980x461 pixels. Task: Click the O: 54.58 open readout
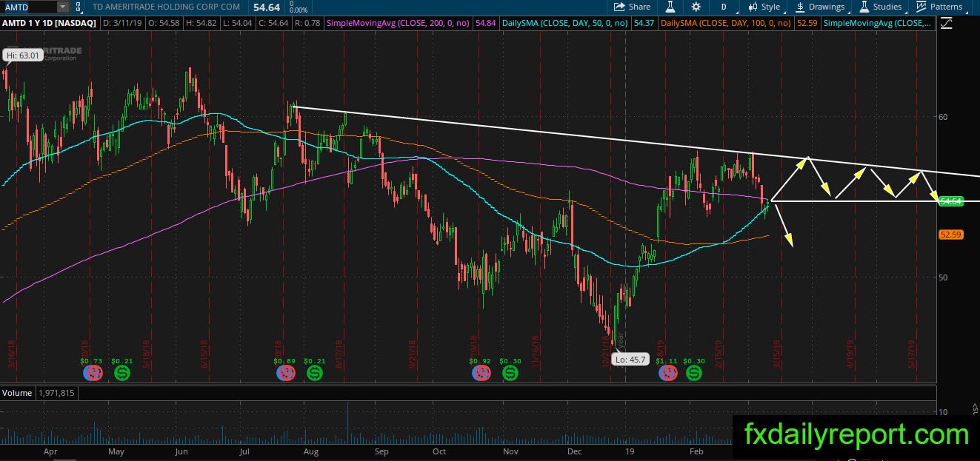[x=163, y=24]
